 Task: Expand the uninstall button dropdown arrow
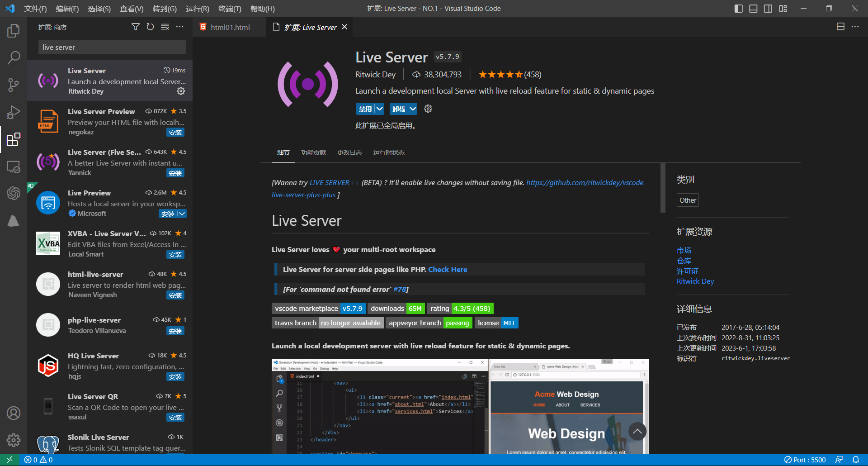point(413,109)
